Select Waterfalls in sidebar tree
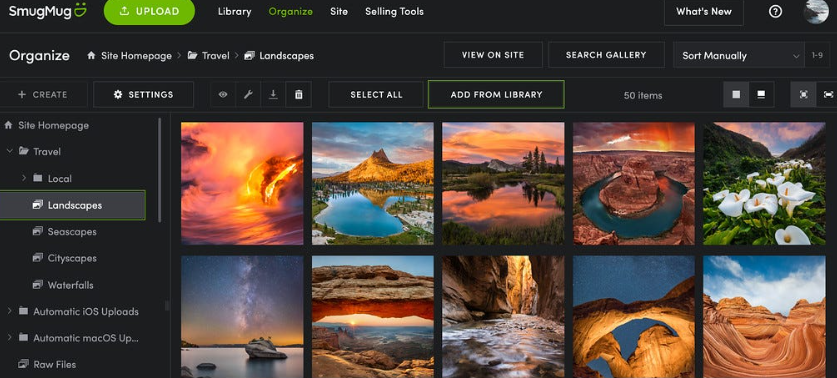The image size is (837, 378). (70, 285)
